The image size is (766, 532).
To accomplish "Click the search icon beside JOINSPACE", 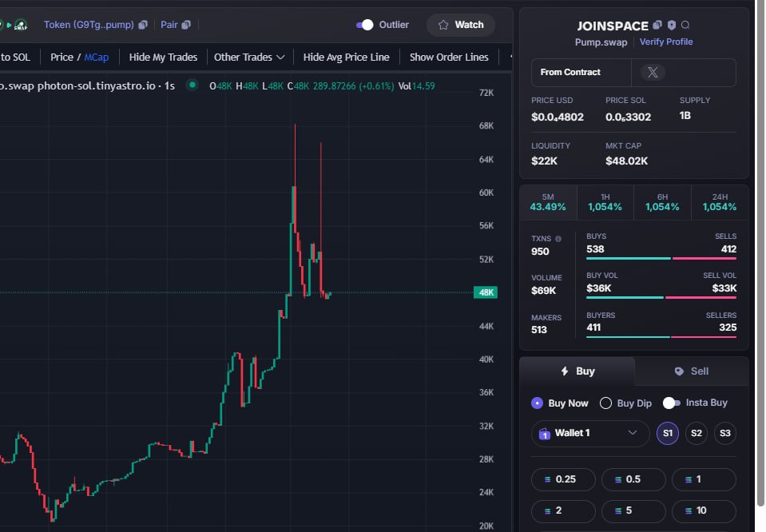I will point(685,25).
